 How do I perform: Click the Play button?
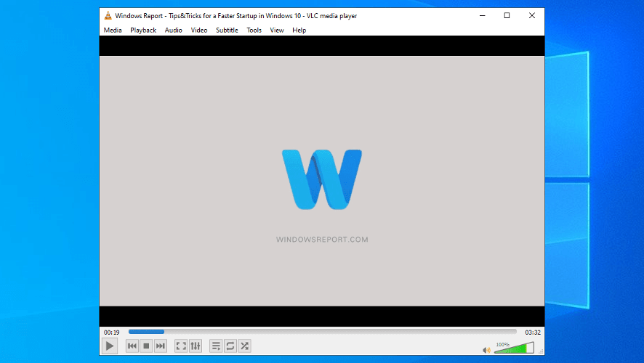110,346
